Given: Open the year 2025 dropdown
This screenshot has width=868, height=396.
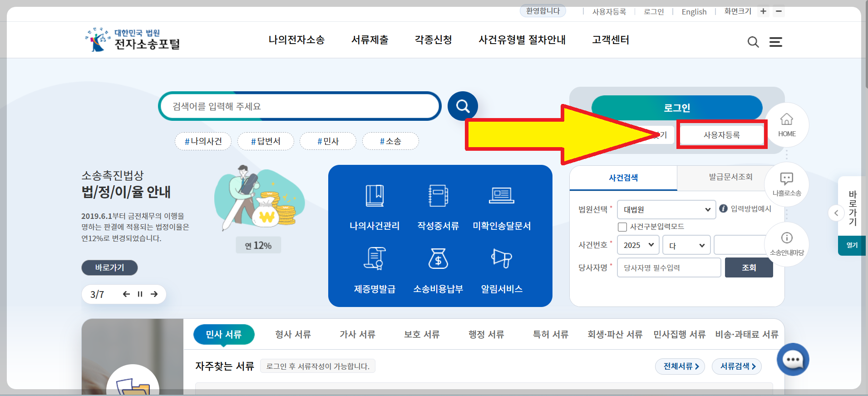Looking at the screenshot, I should (x=638, y=245).
